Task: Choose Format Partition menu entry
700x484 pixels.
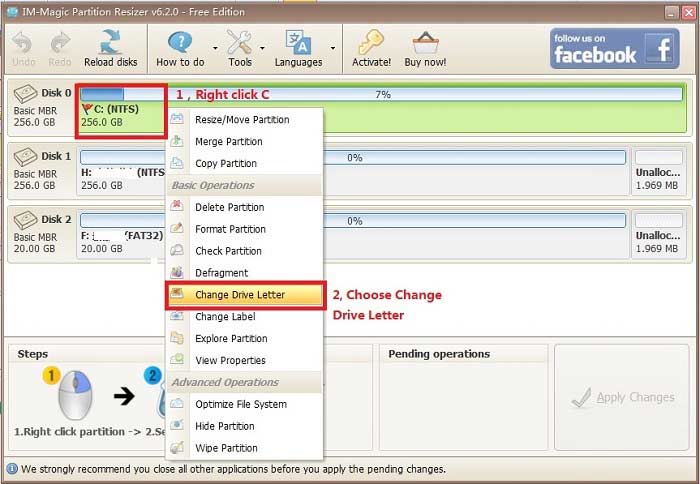Action: tap(244, 229)
